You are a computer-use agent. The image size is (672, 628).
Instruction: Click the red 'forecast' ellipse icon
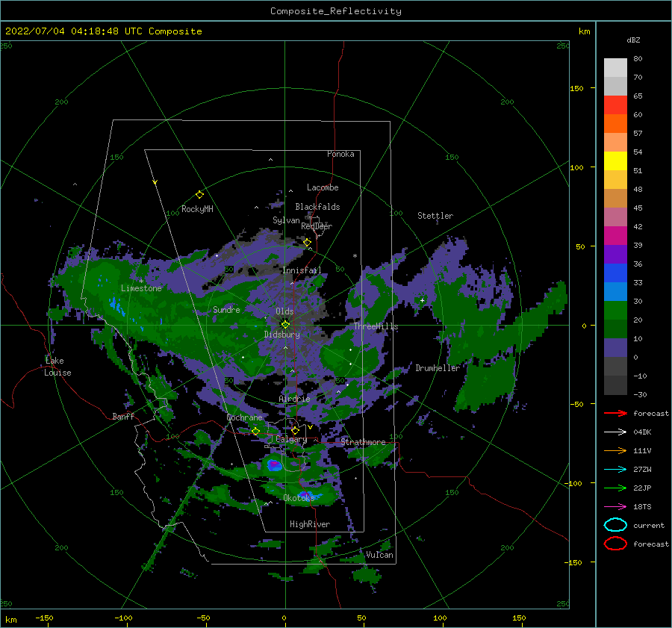615,544
